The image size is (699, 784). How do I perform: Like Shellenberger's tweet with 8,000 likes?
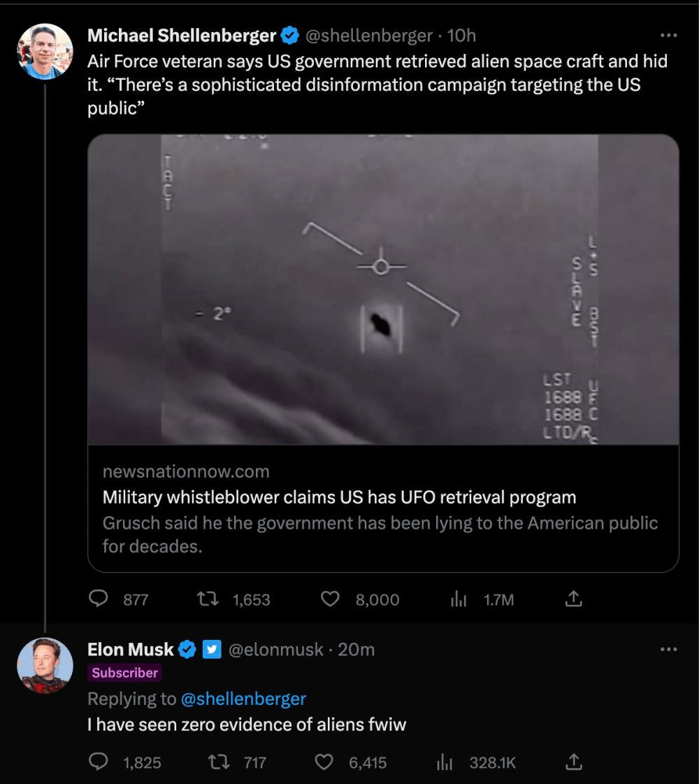pos(330,599)
